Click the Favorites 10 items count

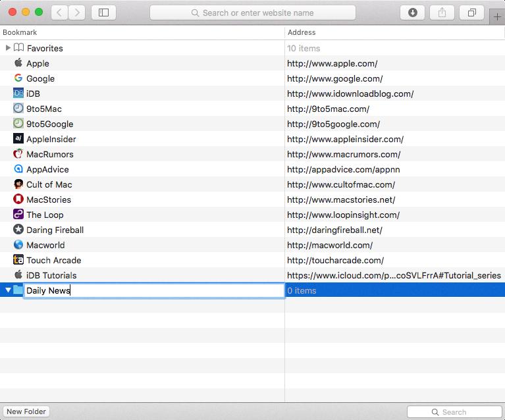[304, 48]
